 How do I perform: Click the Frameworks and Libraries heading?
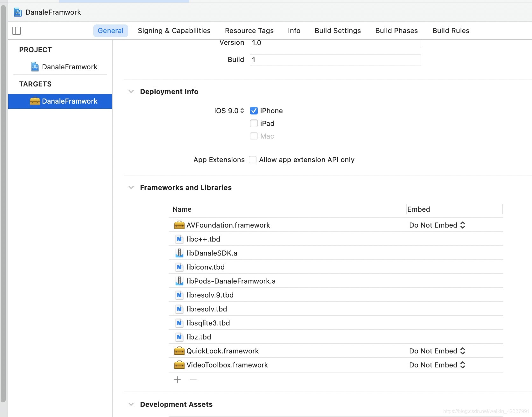pos(186,188)
